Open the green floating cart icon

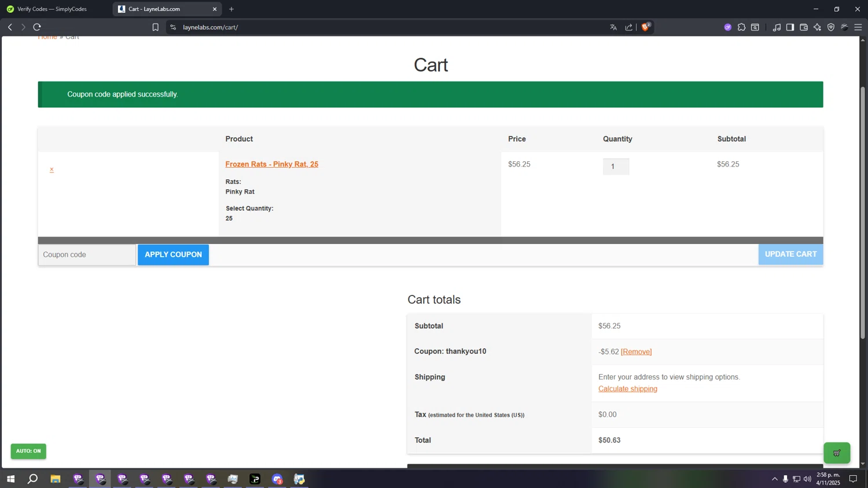click(837, 453)
